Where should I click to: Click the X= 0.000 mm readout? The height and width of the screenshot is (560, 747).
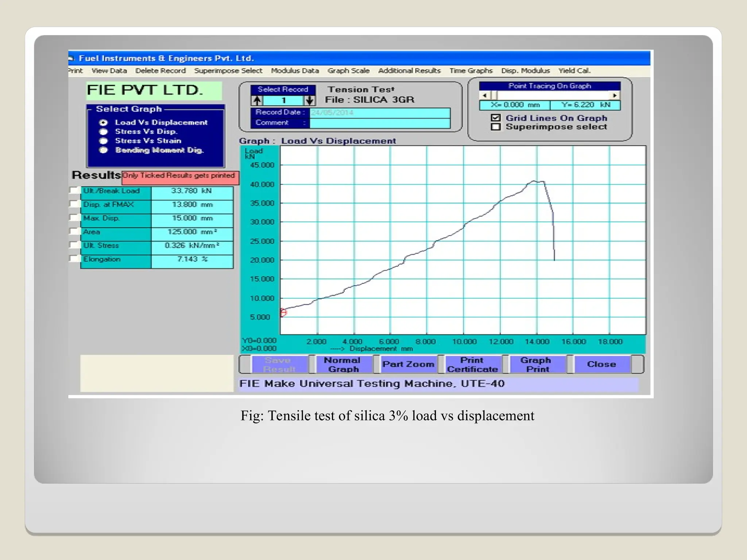(515, 105)
